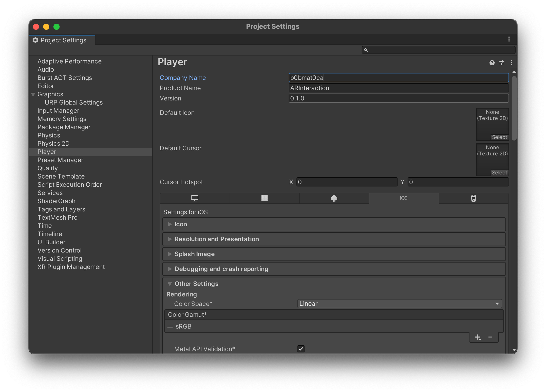The image size is (546, 392).
Task: Collapse the Graphics tree item arrow
Action: 33,94
